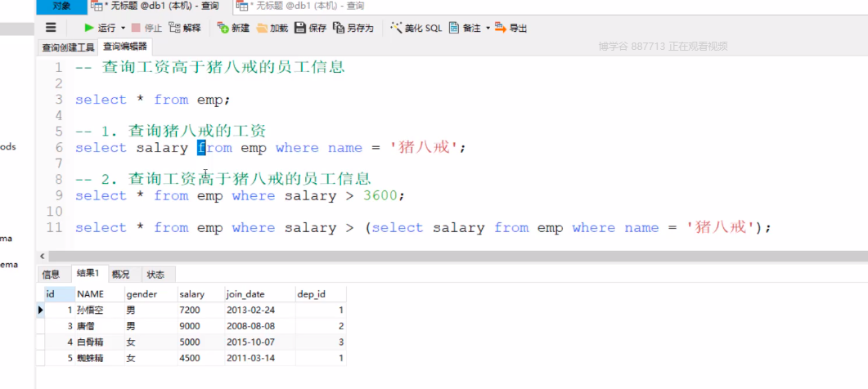The image size is (868, 389).
Task: Place cursor in line 3 select statement
Action: (152, 100)
